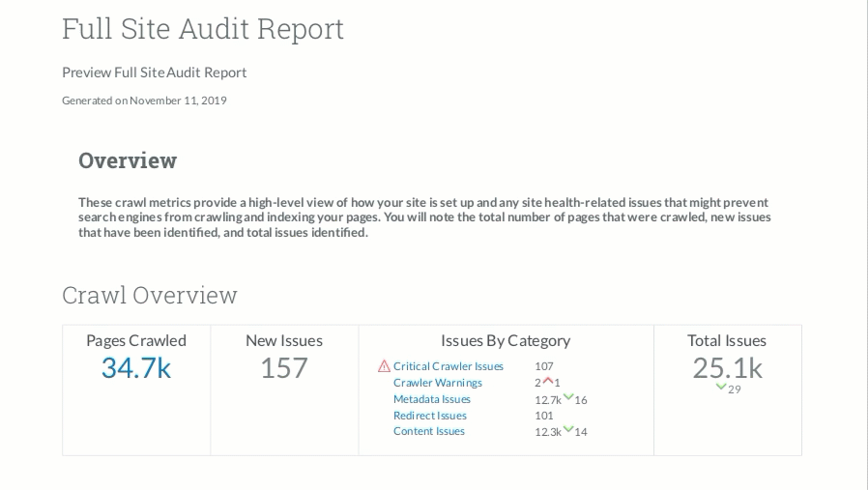Image resolution: width=868 pixels, height=490 pixels.
Task: Click the Critical Crawler Issues warning triangle
Action: (x=384, y=366)
